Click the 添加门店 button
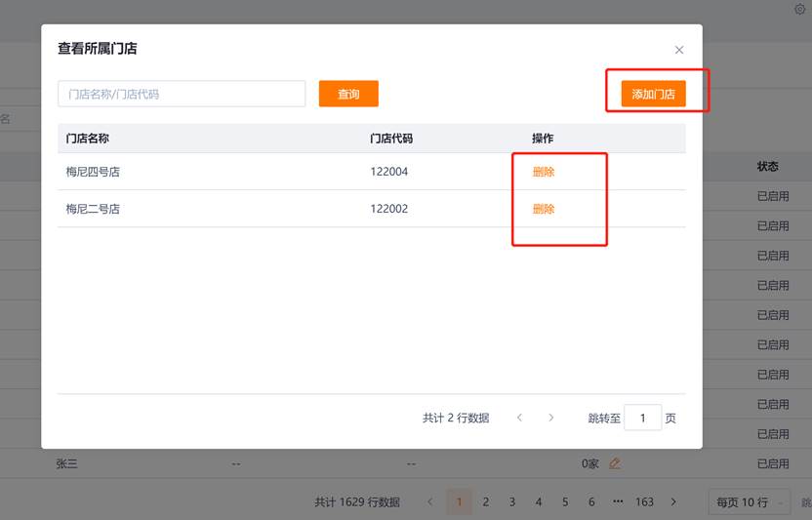Image resolution: width=812 pixels, height=520 pixels. 653,94
